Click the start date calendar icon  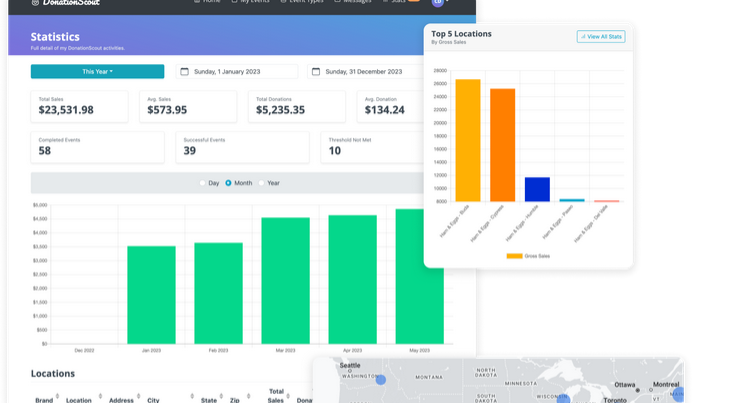(x=184, y=72)
